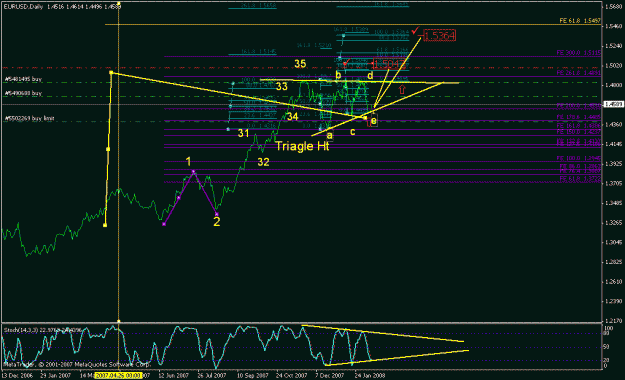625x380 pixels.
Task: Click the purple 'FE 100.0' expansion label
Action: tap(580, 158)
